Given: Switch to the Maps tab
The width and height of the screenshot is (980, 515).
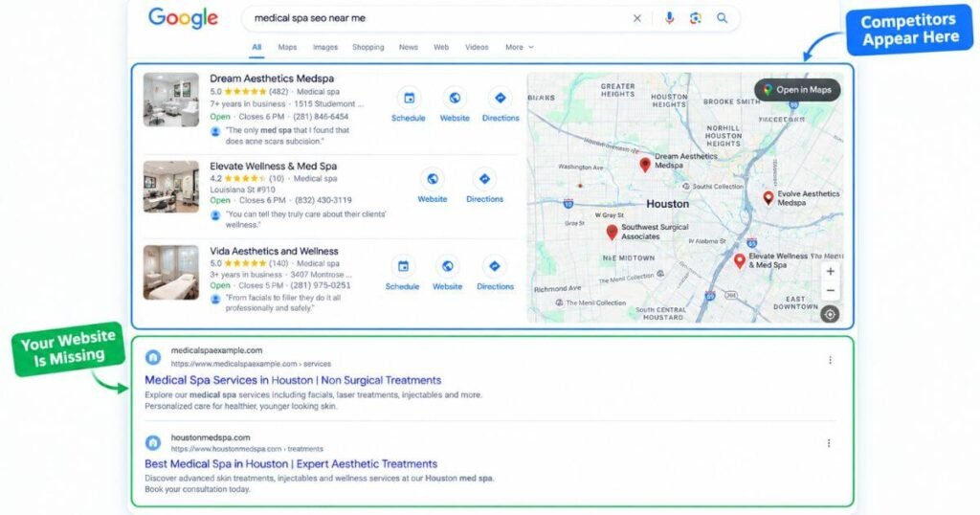Looking at the screenshot, I should [287, 48].
